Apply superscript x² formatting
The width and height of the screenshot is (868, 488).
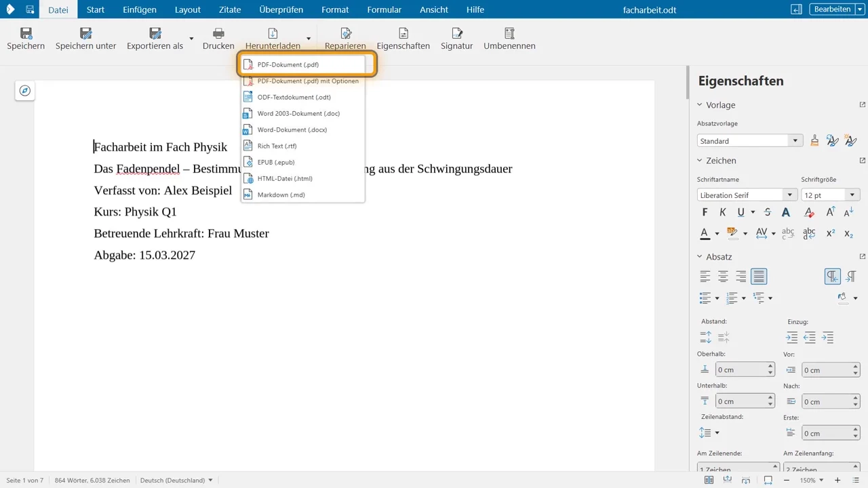(830, 233)
